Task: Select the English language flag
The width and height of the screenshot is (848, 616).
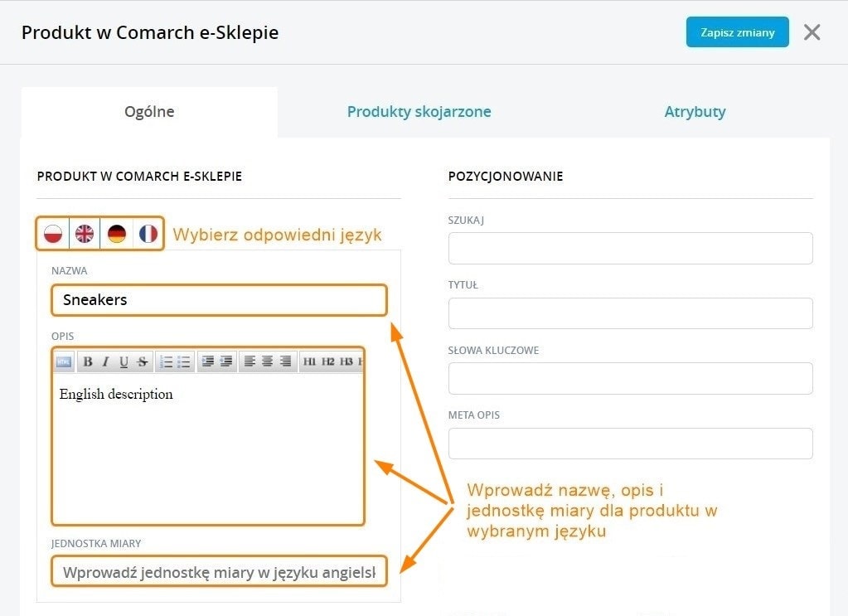Action: pos(85,234)
